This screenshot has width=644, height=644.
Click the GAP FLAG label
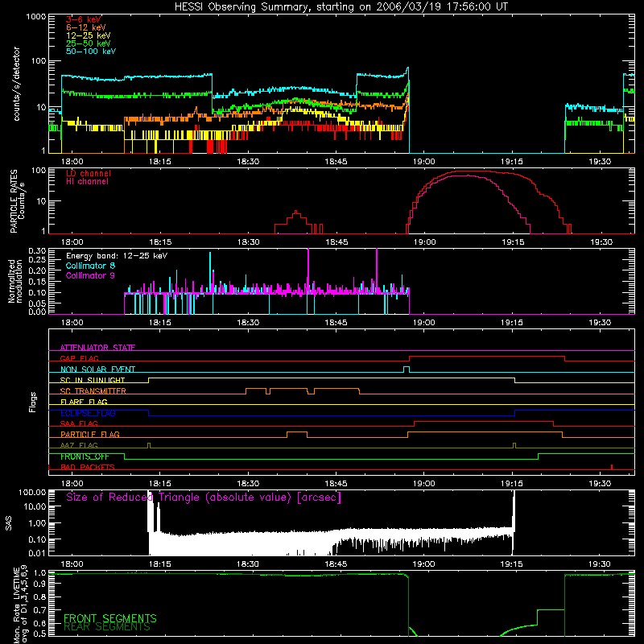(79, 358)
